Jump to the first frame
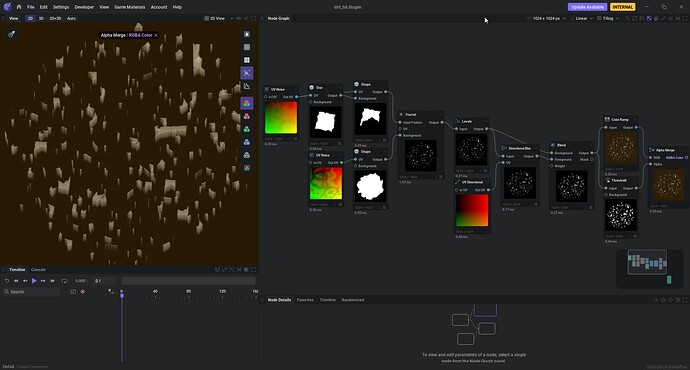The image size is (690, 370). click(x=16, y=281)
